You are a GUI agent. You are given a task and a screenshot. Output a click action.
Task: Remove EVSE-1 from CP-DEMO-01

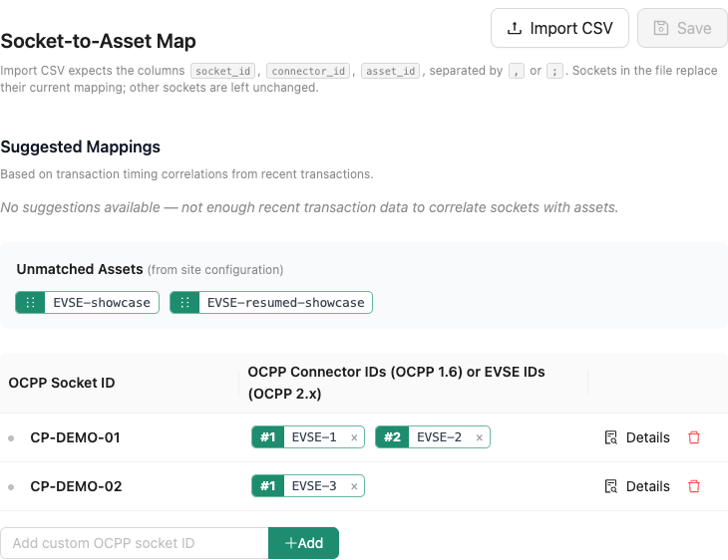354,437
